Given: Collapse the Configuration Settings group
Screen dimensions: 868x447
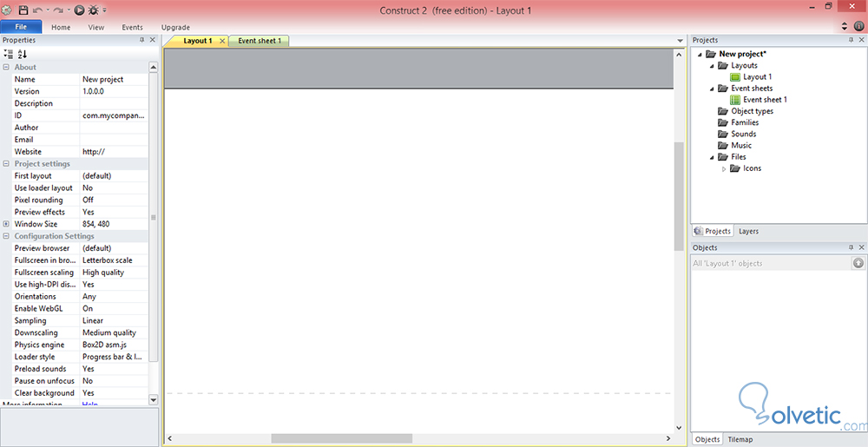Looking at the screenshot, I should [6, 236].
